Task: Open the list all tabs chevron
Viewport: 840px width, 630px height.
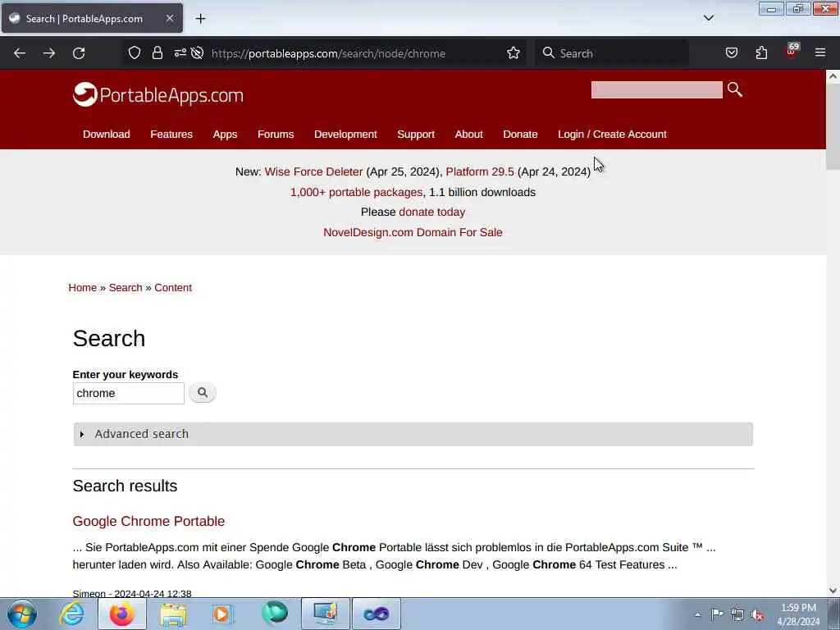Action: 708,18
